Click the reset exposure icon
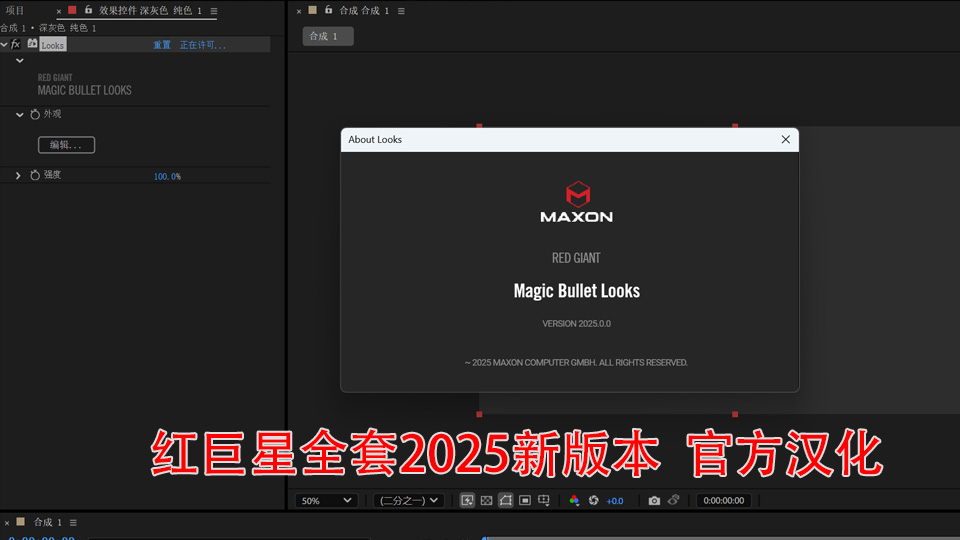 pyautogui.click(x=594, y=500)
